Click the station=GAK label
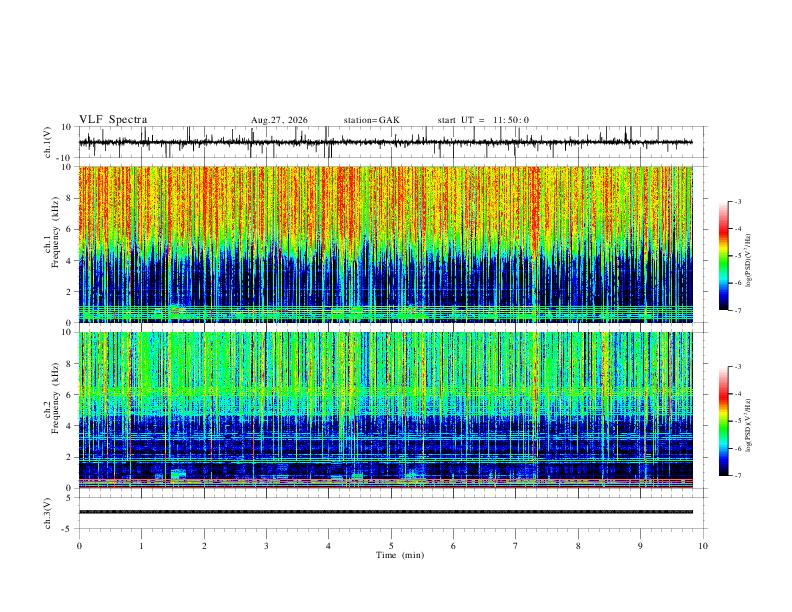 371,120
